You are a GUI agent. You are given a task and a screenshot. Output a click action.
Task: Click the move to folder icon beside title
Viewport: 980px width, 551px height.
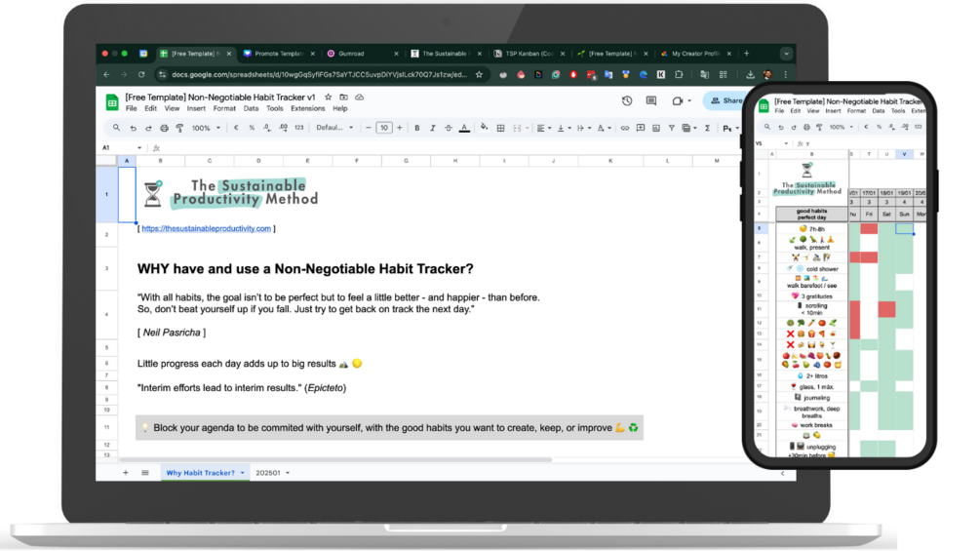[x=344, y=98]
